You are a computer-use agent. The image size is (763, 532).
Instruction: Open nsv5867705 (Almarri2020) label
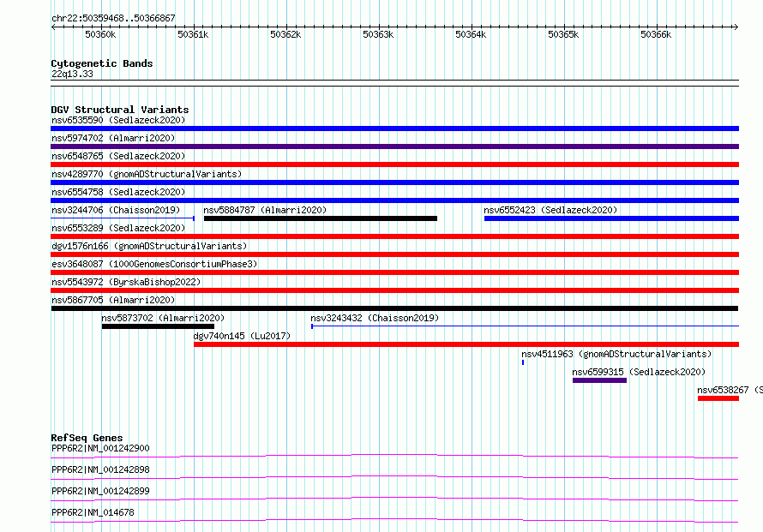(x=113, y=300)
